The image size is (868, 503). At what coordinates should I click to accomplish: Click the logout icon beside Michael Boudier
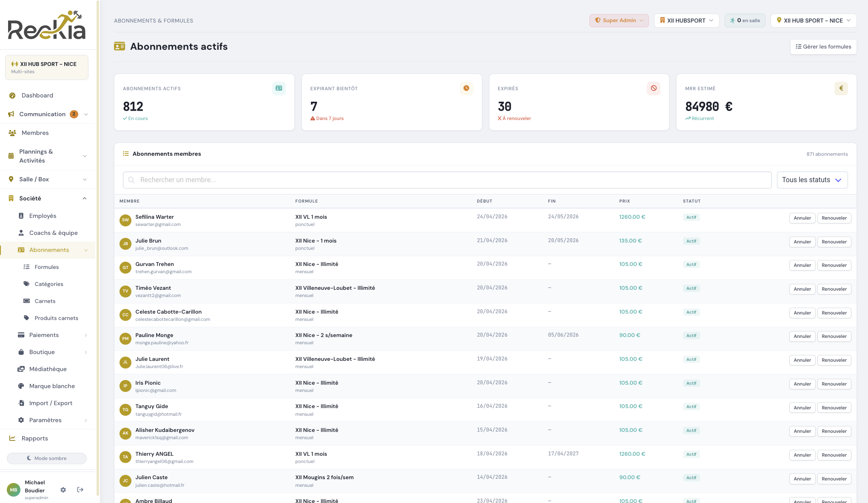pos(80,490)
